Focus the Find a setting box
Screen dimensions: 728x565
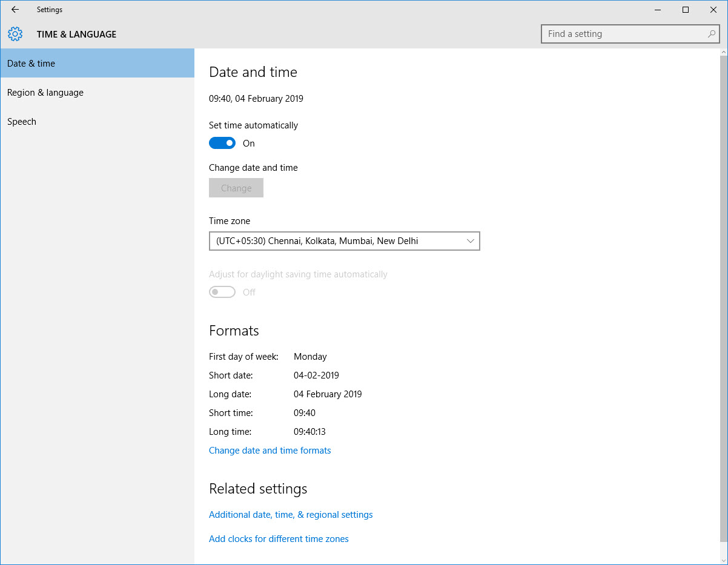[x=630, y=34]
